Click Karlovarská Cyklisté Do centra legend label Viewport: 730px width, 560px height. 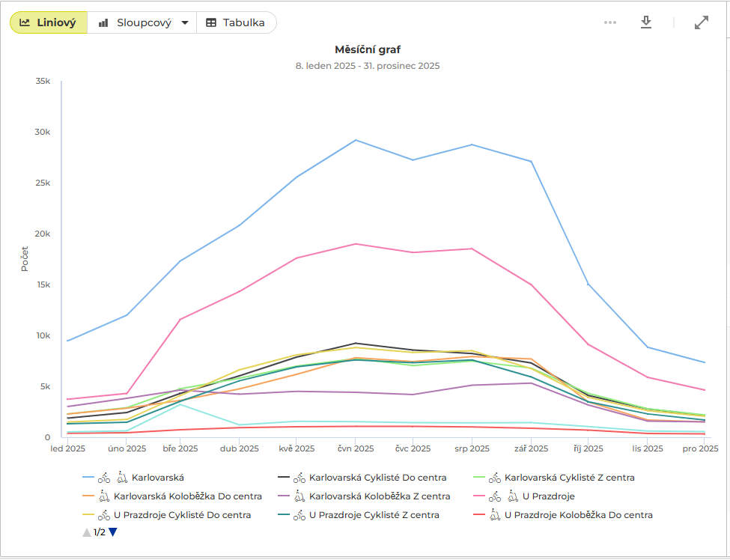(x=377, y=477)
